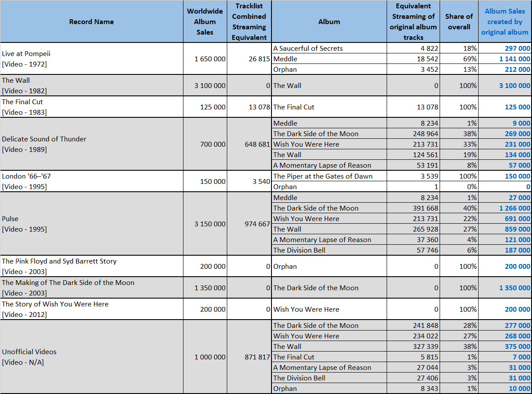Select the 871 817 streaming equivalent cell
This screenshot has width=532, height=394.
pos(249,357)
